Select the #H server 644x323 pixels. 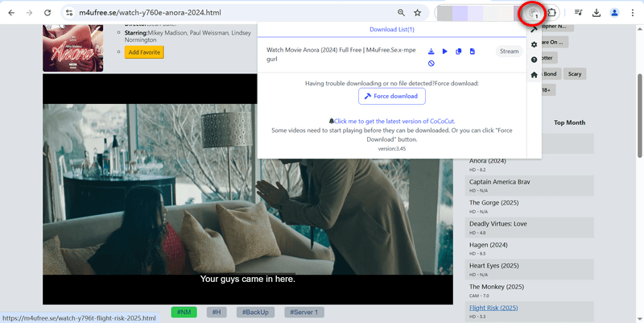pos(217,313)
